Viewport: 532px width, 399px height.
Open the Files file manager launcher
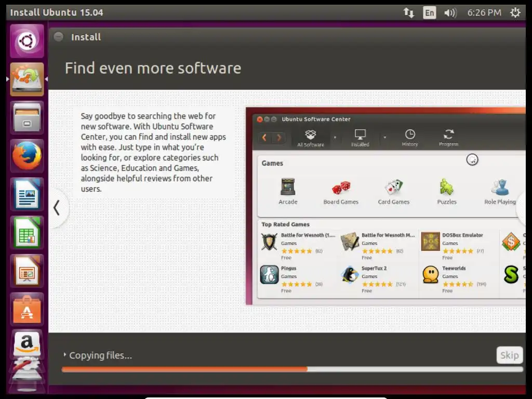27,117
